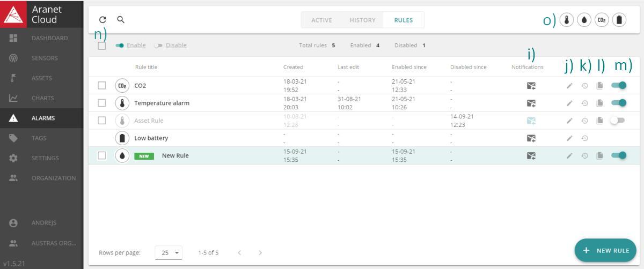This screenshot has height=269, width=644.
Task: View history icon for Temperature alarm rule
Action: pos(584,103)
